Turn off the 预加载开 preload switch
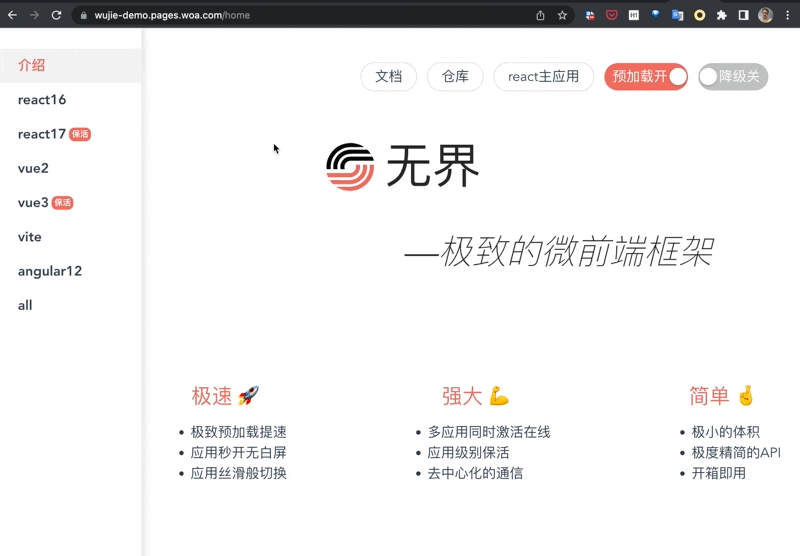 (646, 77)
